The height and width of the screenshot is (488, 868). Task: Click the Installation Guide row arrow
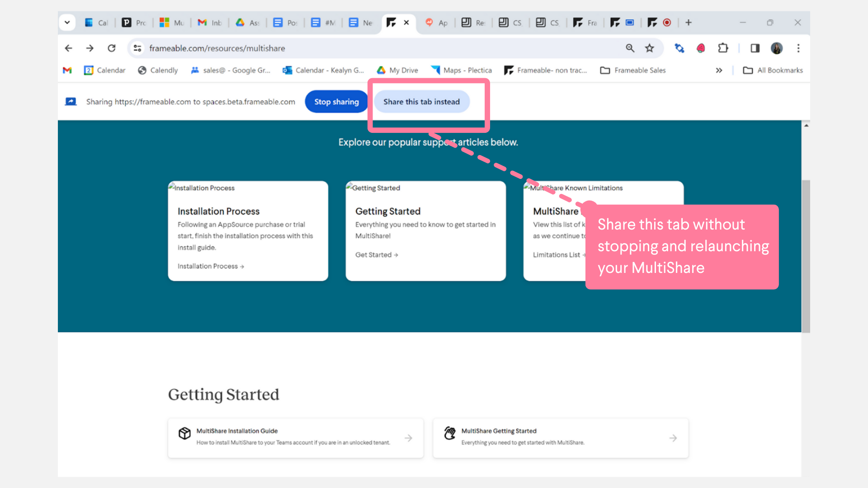click(x=408, y=438)
